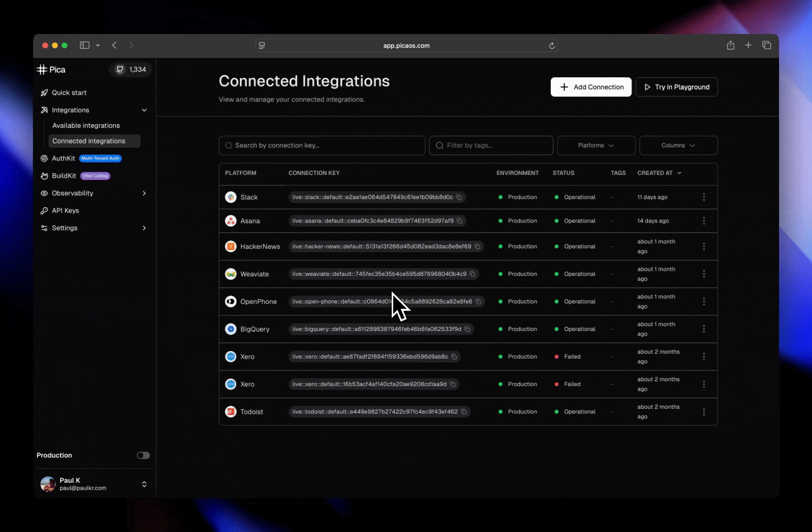Toggle the Production environment switch

tap(143, 455)
